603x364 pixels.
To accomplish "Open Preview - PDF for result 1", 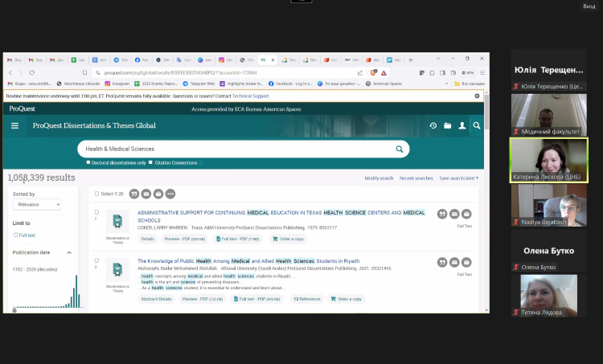I will [x=185, y=239].
